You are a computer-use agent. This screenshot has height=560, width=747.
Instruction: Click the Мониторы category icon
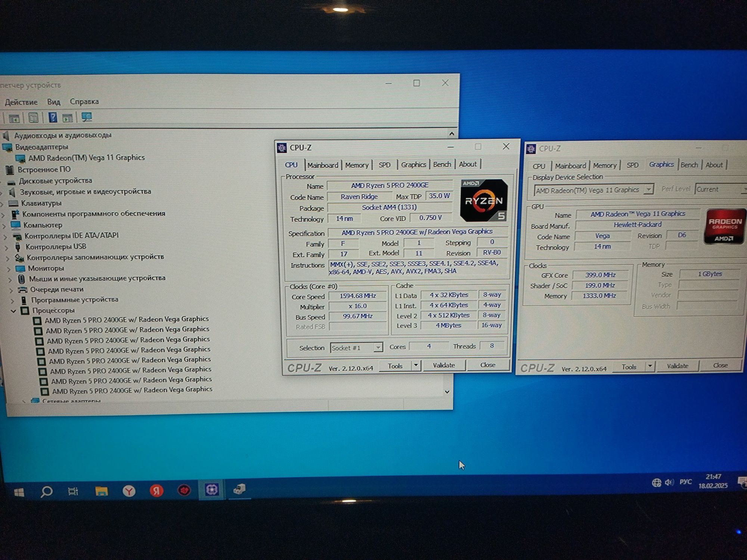click(20, 268)
